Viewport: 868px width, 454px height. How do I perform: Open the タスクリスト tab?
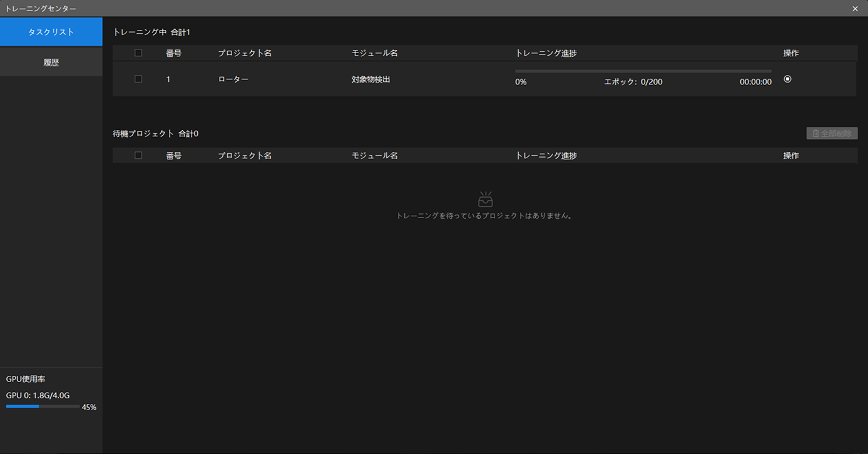(x=51, y=32)
